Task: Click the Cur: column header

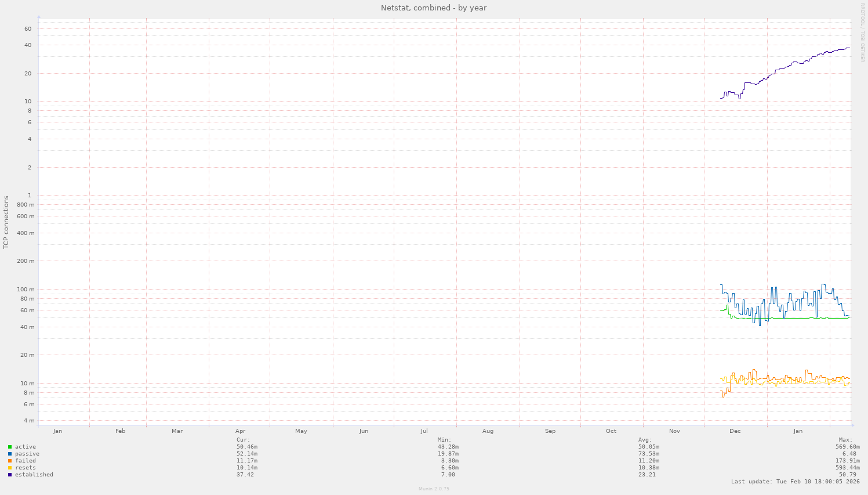Action: point(244,439)
